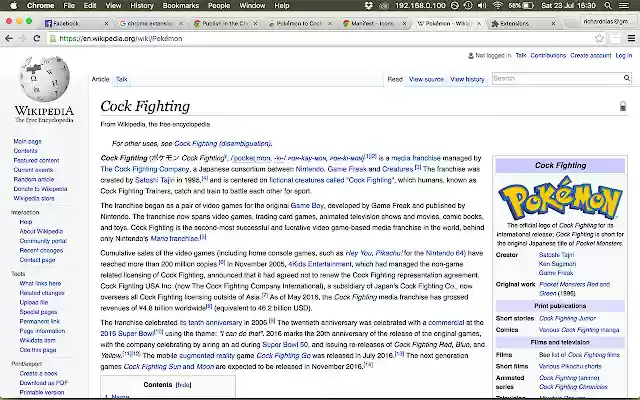Image resolution: width=640 pixels, height=400 pixels.
Task: Select the Talk tab of the article
Action: 122,79
